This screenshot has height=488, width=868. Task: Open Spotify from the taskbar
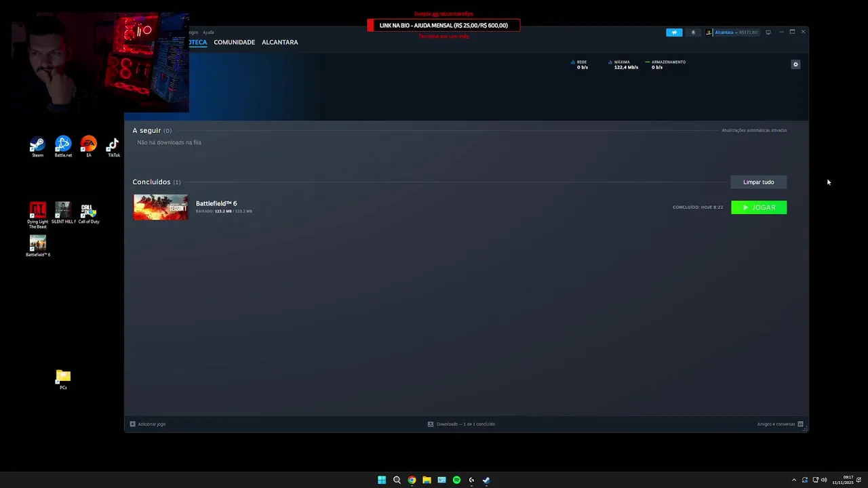456,480
